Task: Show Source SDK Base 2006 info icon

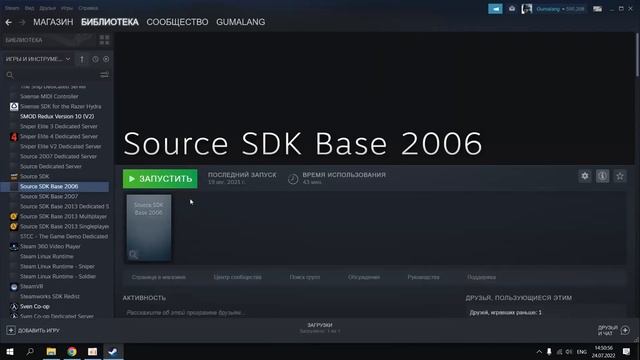Action: pyautogui.click(x=602, y=176)
